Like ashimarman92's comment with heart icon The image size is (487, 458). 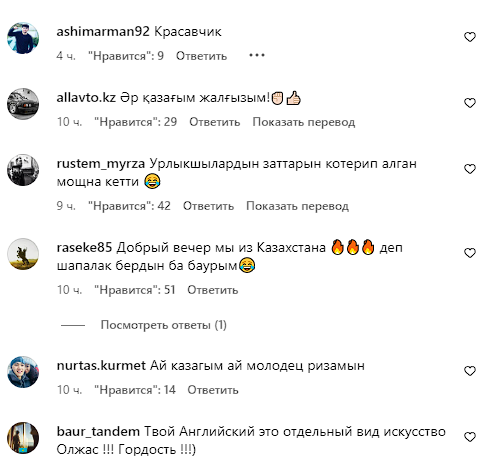click(x=470, y=37)
